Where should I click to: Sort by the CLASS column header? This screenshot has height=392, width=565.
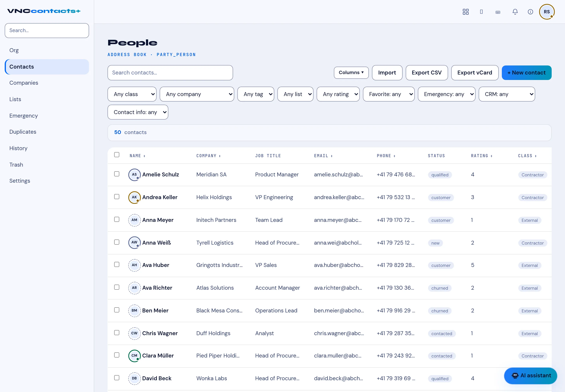tap(527, 156)
